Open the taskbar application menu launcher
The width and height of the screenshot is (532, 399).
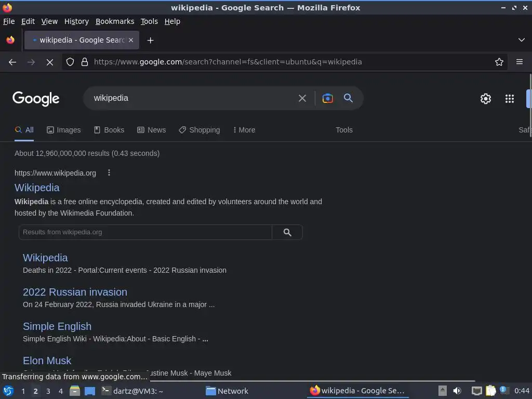tap(8, 391)
